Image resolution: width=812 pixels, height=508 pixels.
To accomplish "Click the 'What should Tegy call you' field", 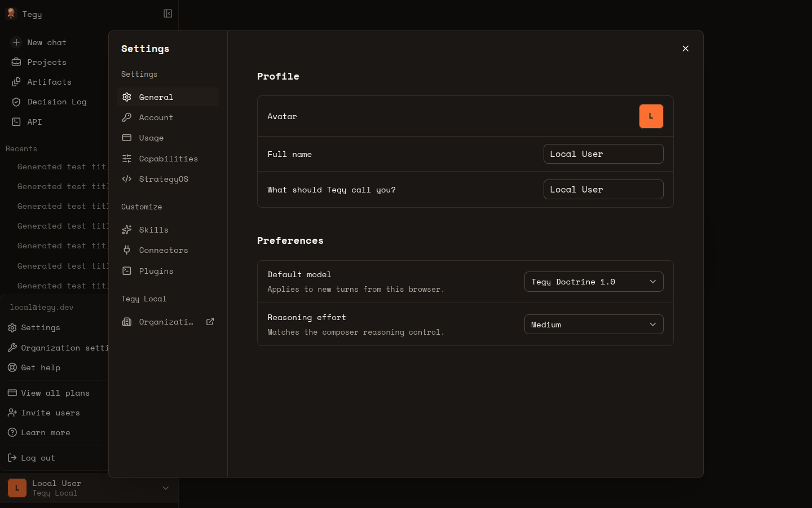I will point(603,190).
